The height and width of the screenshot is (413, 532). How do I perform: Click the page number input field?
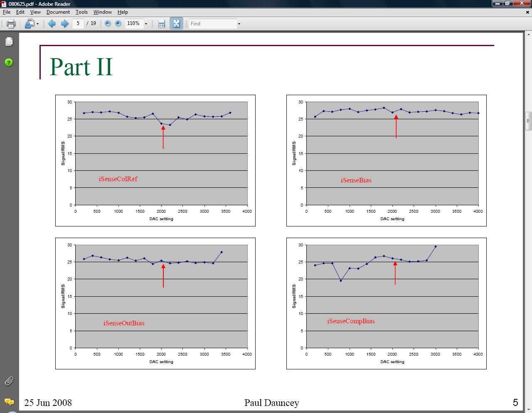tap(78, 23)
